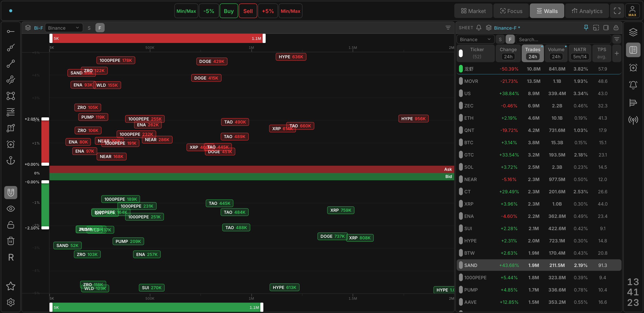644x313 pixels.
Task: Click the sheet notification bell icon
Action: tap(479, 28)
